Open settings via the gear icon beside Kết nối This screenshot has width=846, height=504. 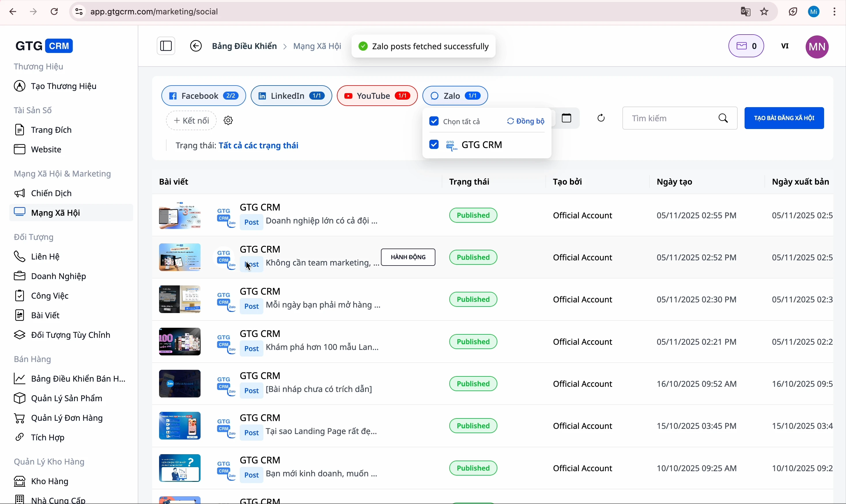(x=228, y=120)
